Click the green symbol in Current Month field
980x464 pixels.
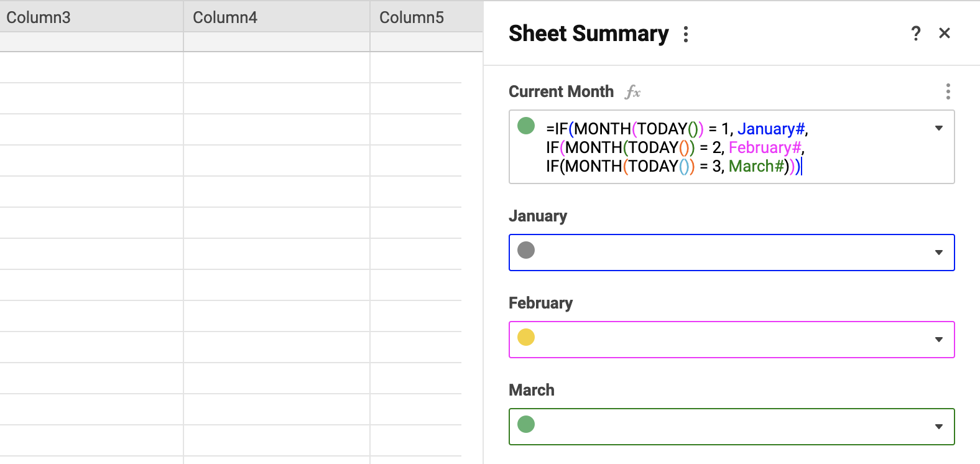pos(526,126)
